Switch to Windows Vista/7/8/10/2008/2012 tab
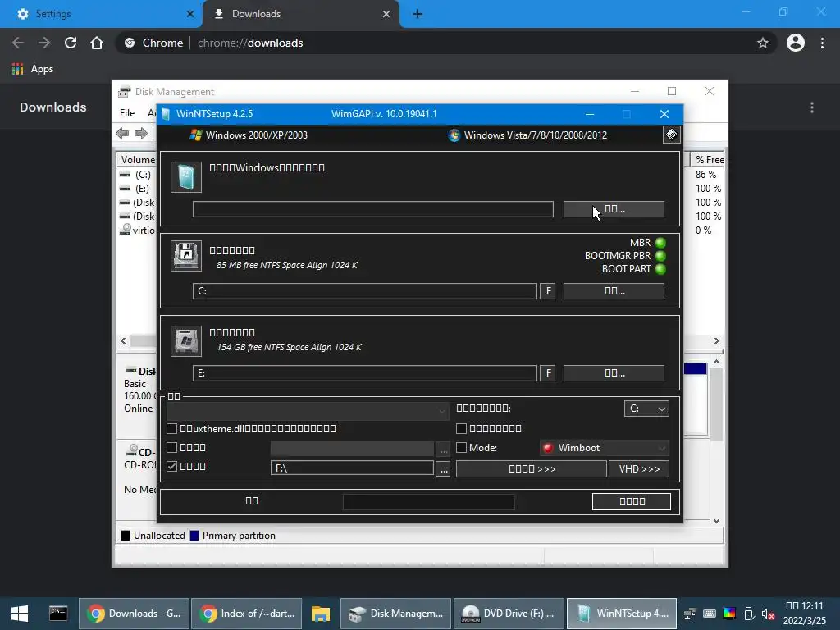Screen dimensions: 840x630 pos(527,135)
